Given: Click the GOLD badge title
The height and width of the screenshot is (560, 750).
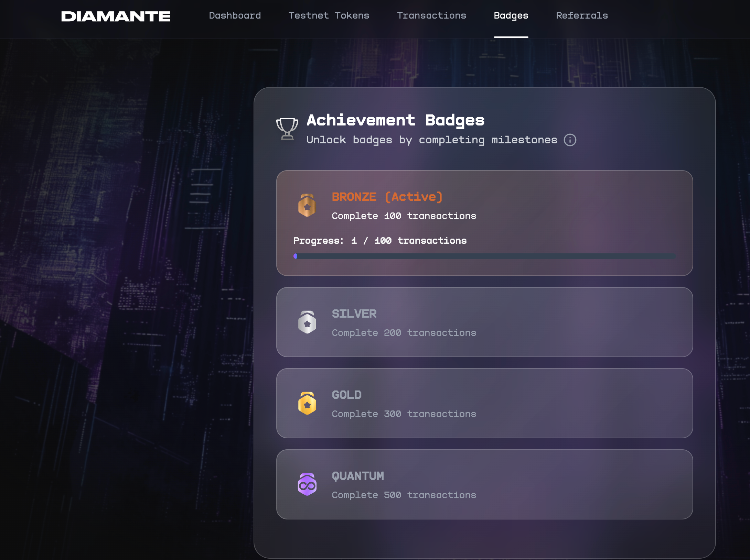Looking at the screenshot, I should [346, 395].
